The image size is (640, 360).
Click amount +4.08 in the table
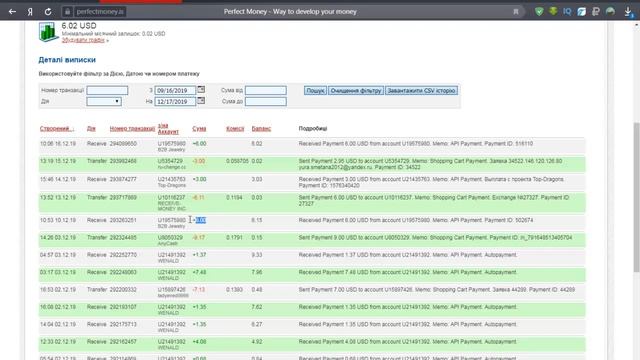point(199,342)
